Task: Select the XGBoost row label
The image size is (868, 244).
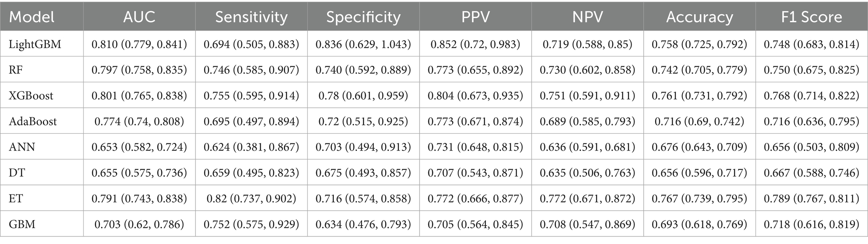Action: [31, 96]
